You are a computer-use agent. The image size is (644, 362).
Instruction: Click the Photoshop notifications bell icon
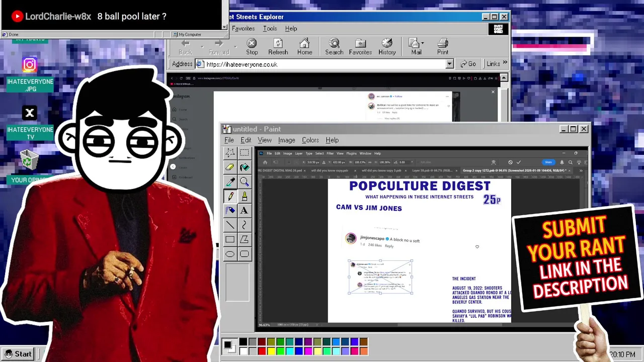562,162
